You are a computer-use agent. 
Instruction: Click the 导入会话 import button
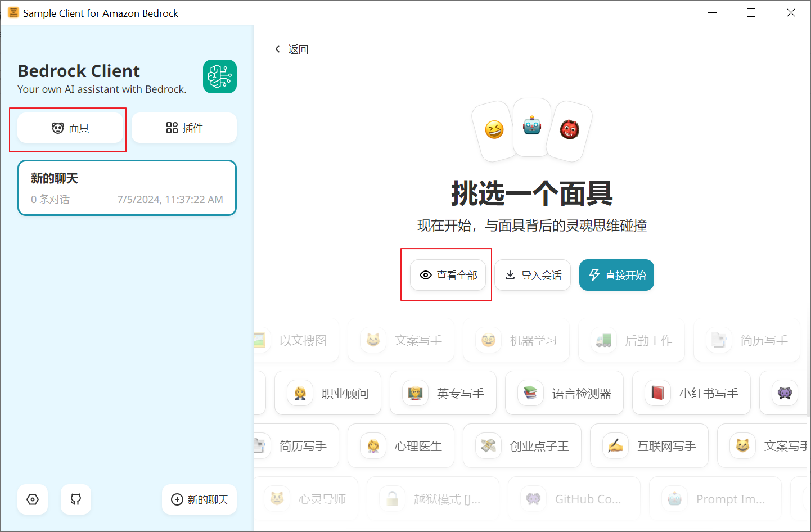532,275
